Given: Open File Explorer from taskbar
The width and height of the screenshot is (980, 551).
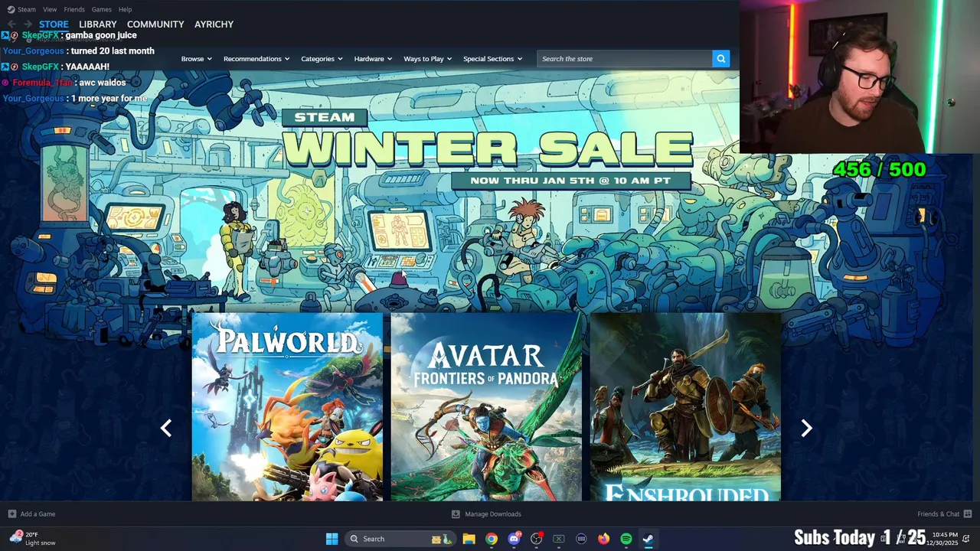Looking at the screenshot, I should 469,539.
